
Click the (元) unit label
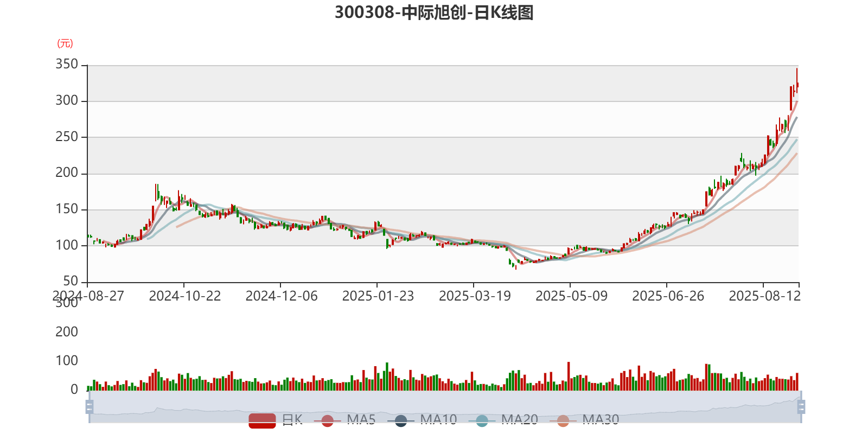(x=65, y=43)
